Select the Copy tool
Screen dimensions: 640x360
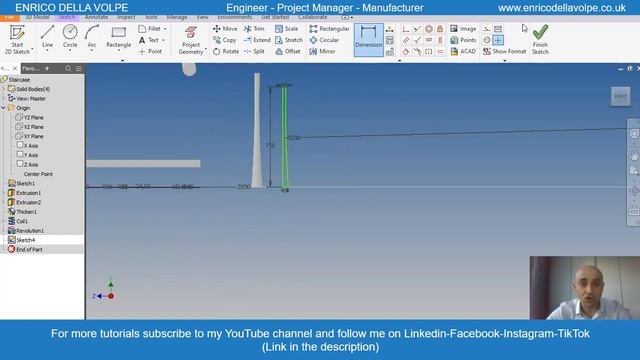click(x=224, y=40)
